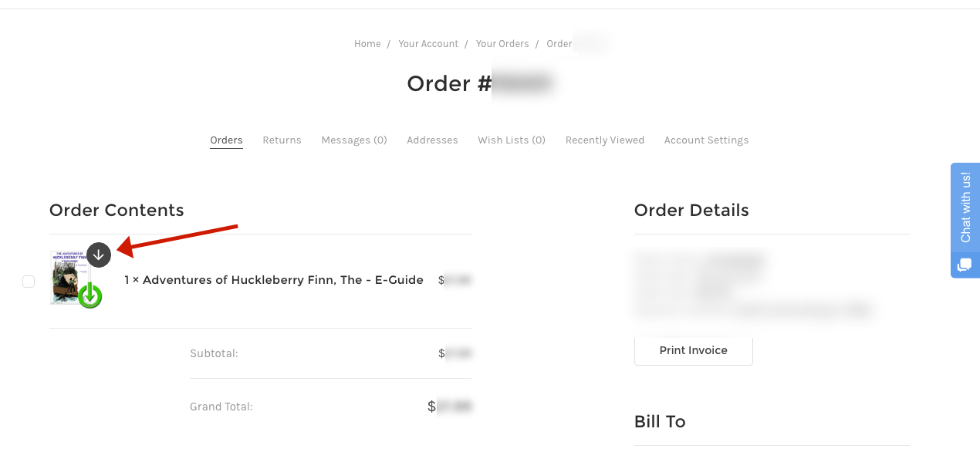
Task: Open Recently Viewed tab
Action: (x=605, y=140)
